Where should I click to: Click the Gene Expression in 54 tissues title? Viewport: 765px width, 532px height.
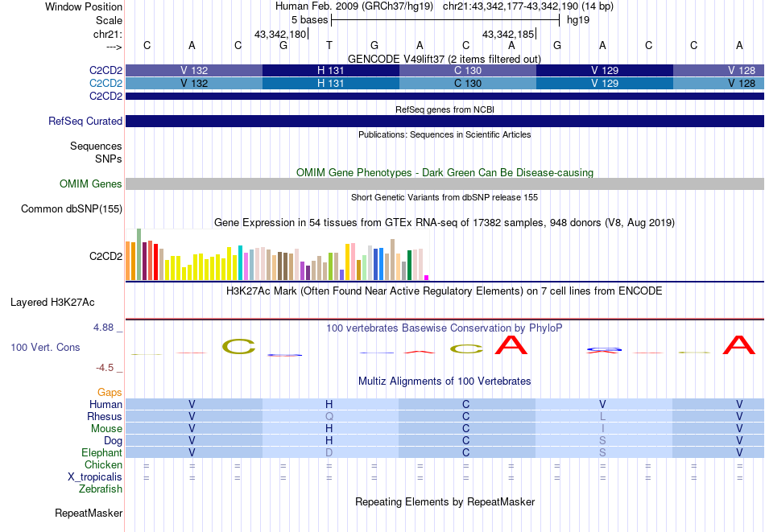[x=445, y=223]
